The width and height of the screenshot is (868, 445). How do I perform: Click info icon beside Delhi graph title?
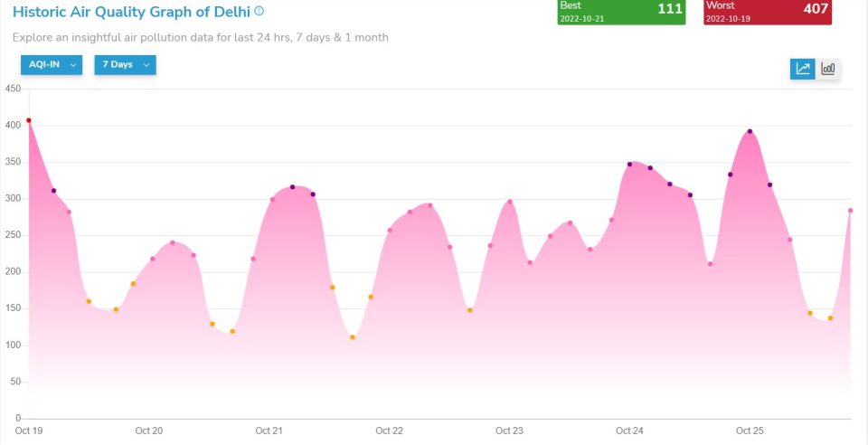click(x=259, y=11)
